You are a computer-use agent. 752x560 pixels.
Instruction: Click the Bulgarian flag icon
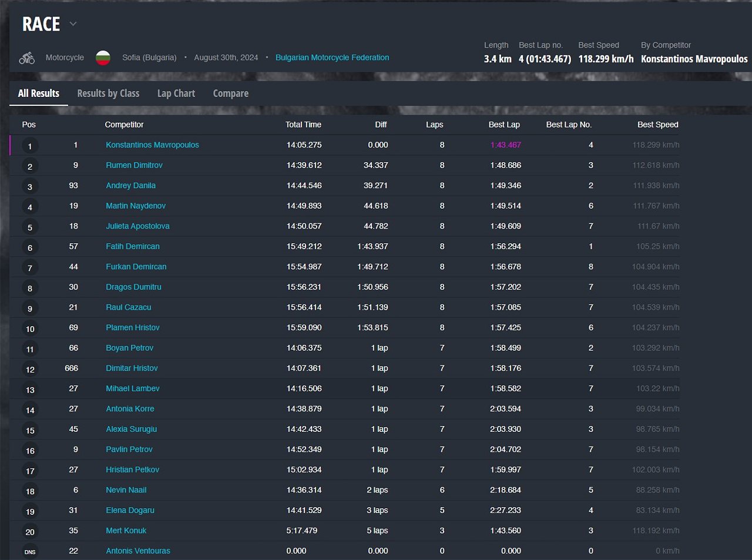[x=103, y=58]
